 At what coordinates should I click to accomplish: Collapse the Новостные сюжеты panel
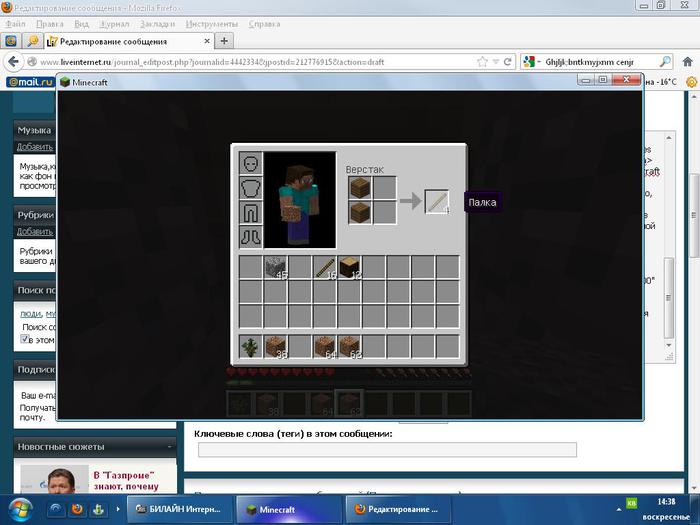pyautogui.click(x=170, y=446)
